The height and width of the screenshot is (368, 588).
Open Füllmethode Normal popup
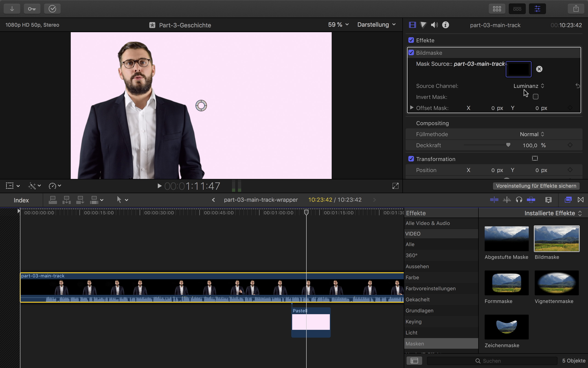tap(532, 134)
